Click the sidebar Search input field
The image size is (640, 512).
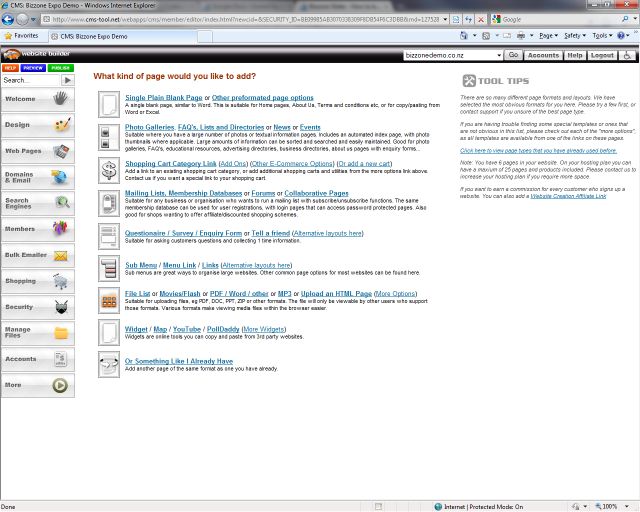point(29,79)
